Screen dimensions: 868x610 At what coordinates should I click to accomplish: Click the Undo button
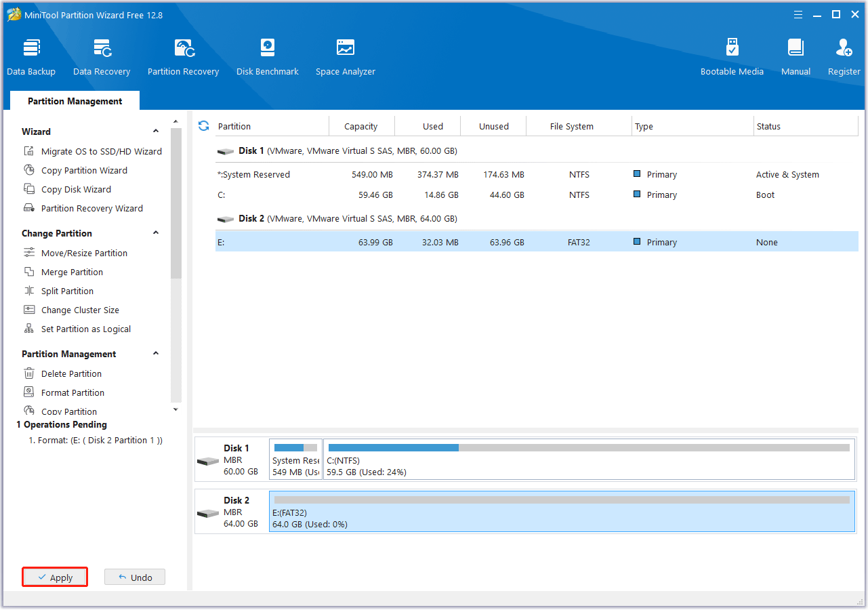[x=135, y=577]
